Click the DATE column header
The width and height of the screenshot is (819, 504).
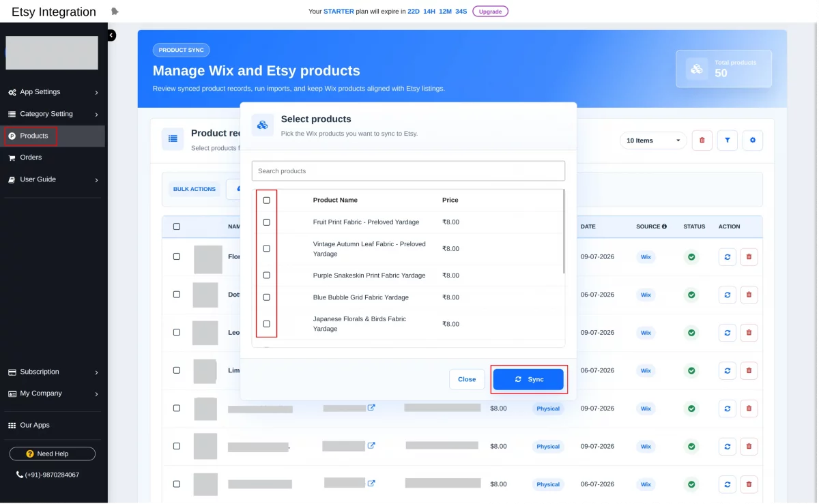coord(588,226)
